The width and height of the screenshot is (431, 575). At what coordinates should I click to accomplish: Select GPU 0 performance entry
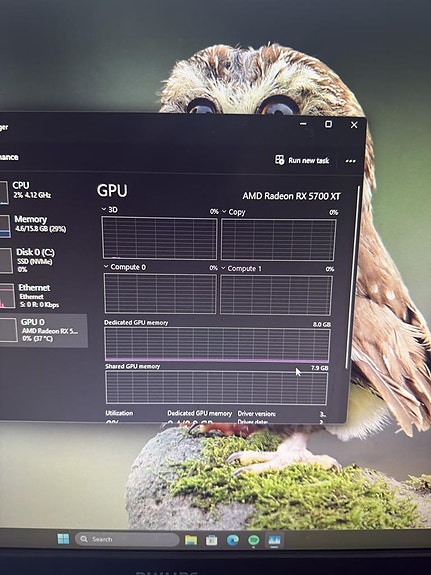coord(43,330)
